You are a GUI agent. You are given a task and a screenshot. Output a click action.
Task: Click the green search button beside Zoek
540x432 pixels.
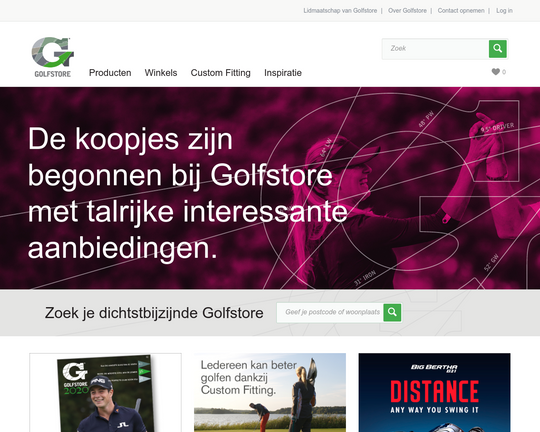click(498, 49)
